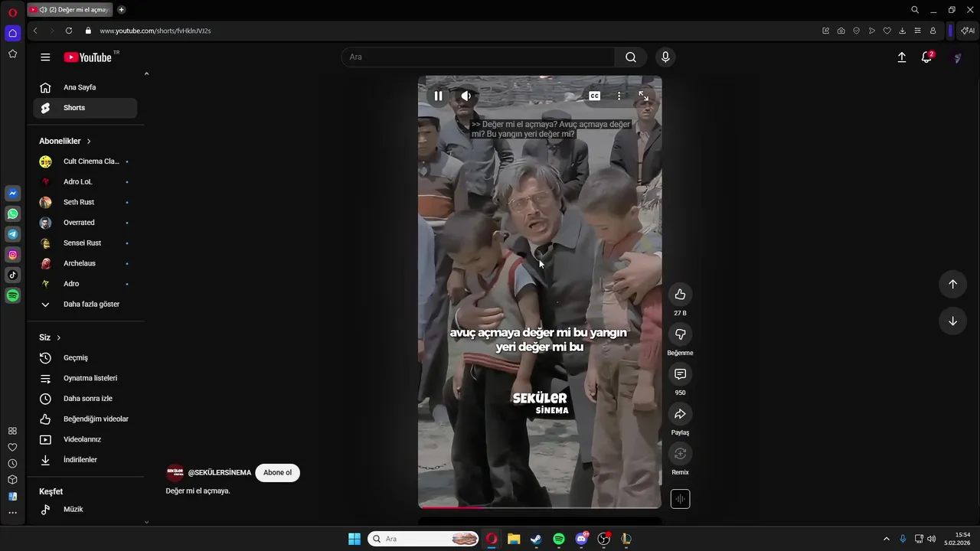Open Opera downloads icon
Screen dimensions: 980x551
pyautogui.click(x=902, y=31)
